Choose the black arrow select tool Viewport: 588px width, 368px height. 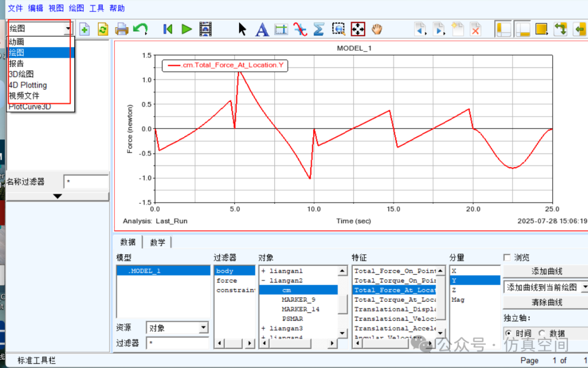[x=242, y=29]
